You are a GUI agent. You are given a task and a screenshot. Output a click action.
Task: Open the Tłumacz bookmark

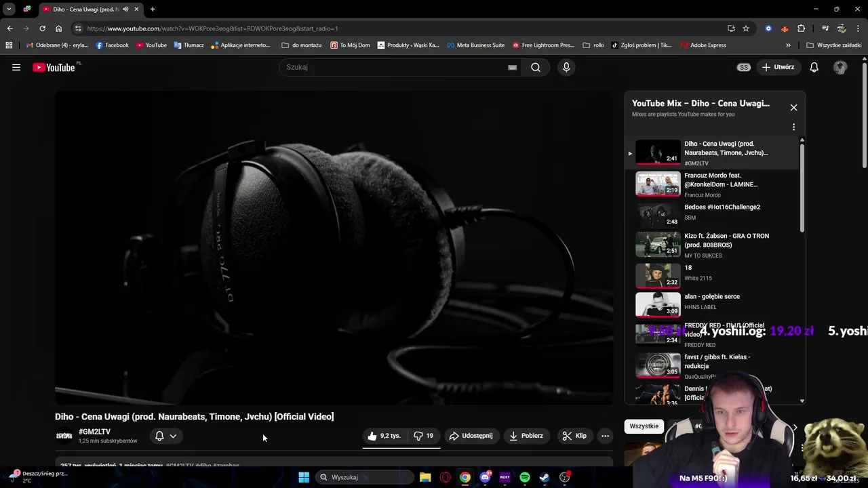click(x=189, y=45)
